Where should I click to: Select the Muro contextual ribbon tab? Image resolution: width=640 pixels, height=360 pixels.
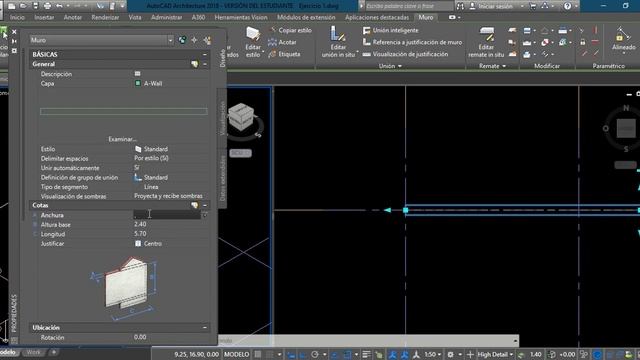(x=425, y=17)
